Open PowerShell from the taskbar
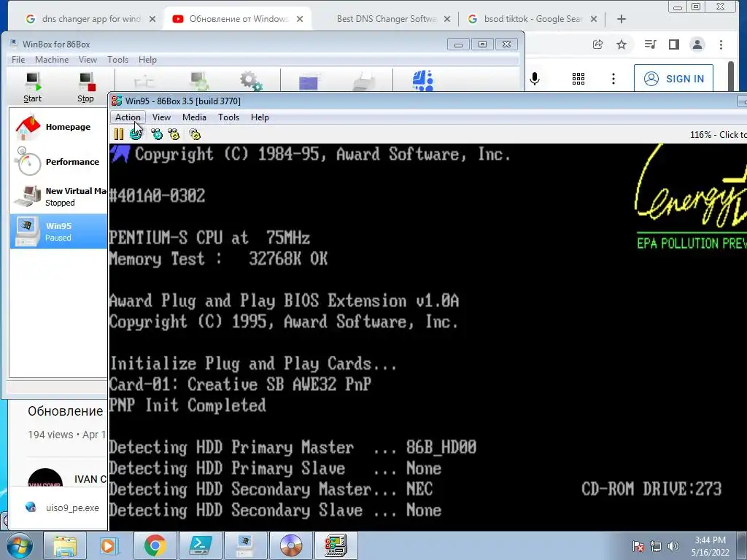The height and width of the screenshot is (560, 747). (x=200, y=545)
